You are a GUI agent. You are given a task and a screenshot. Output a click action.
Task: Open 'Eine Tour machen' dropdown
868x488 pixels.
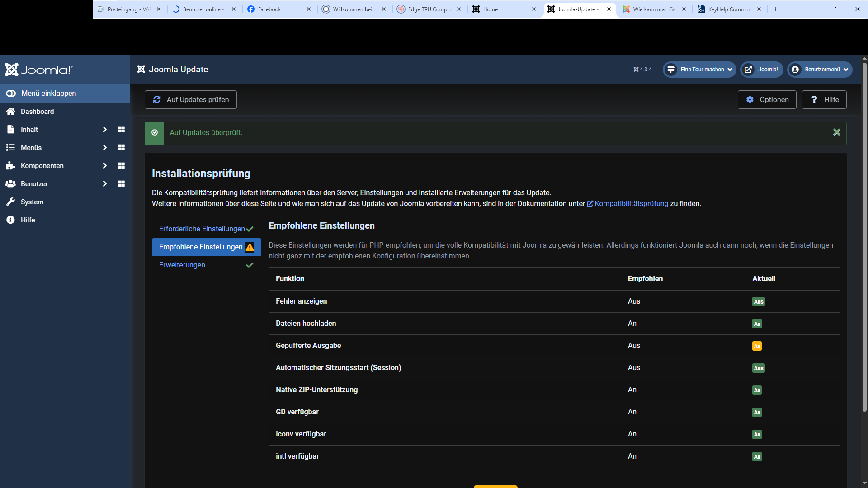pos(699,70)
